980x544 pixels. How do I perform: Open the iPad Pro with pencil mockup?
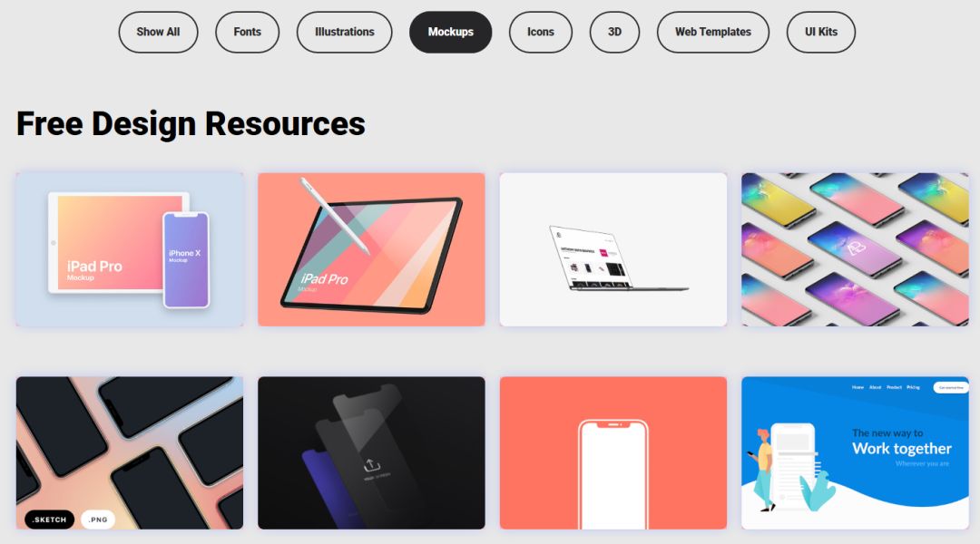[371, 250]
